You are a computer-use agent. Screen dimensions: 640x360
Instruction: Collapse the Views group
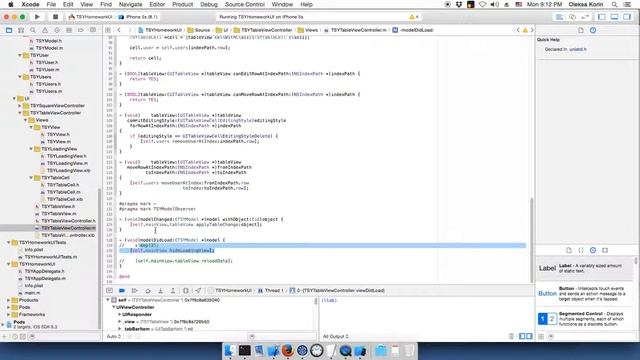click(25, 120)
